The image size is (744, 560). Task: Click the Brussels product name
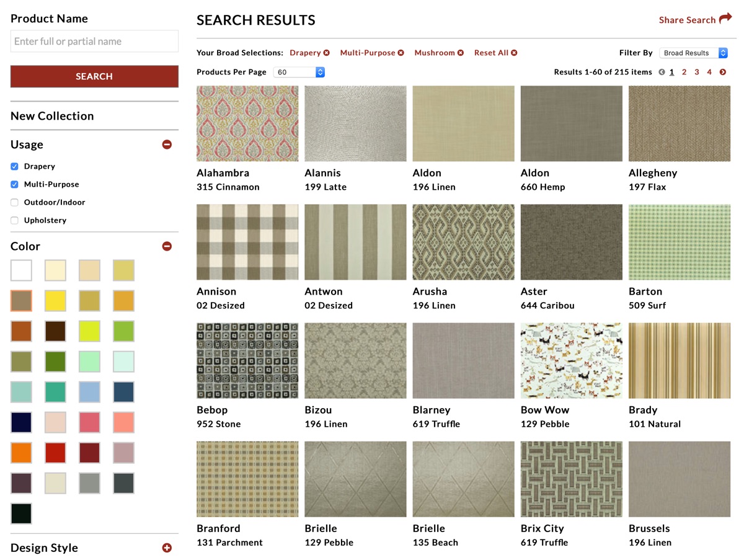(x=649, y=528)
